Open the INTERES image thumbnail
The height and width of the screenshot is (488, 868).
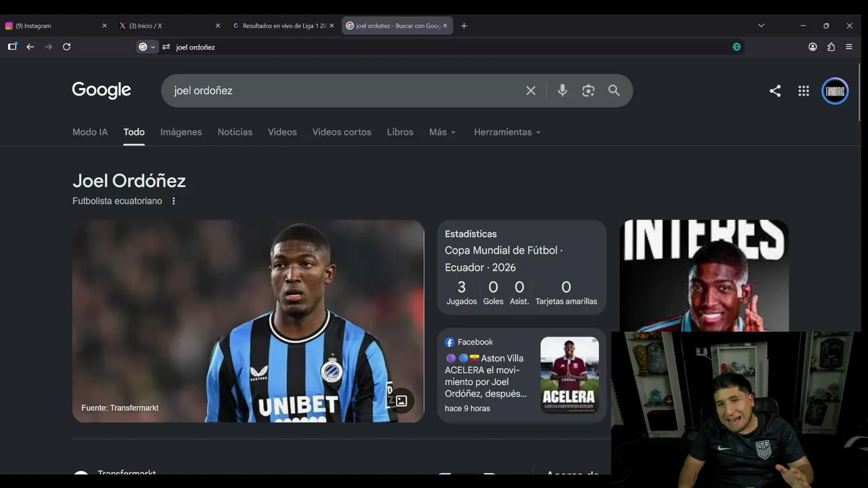click(704, 275)
